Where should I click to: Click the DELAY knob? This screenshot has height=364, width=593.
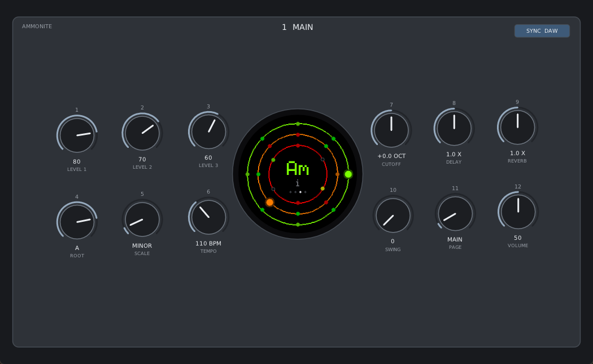[454, 129]
